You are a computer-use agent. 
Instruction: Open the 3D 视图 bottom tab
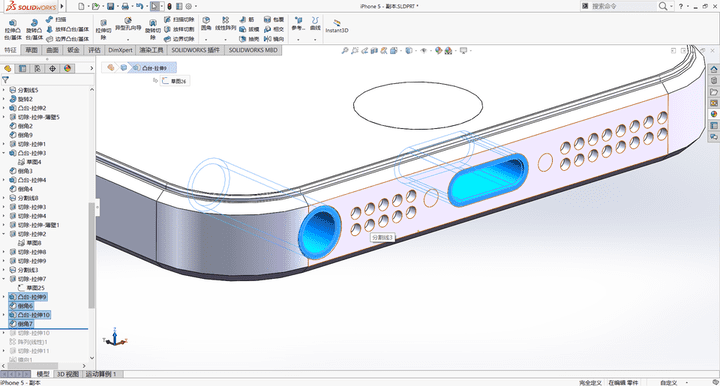tap(68, 374)
